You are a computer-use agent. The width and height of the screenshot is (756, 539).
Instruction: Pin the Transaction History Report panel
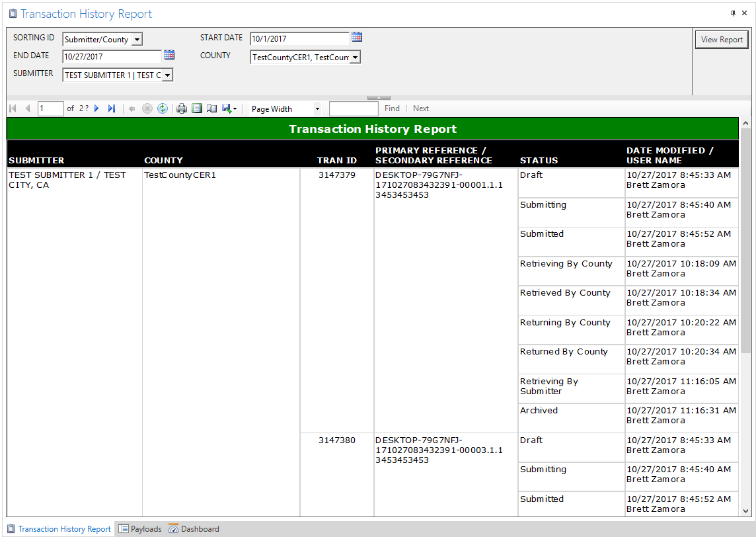coord(733,13)
